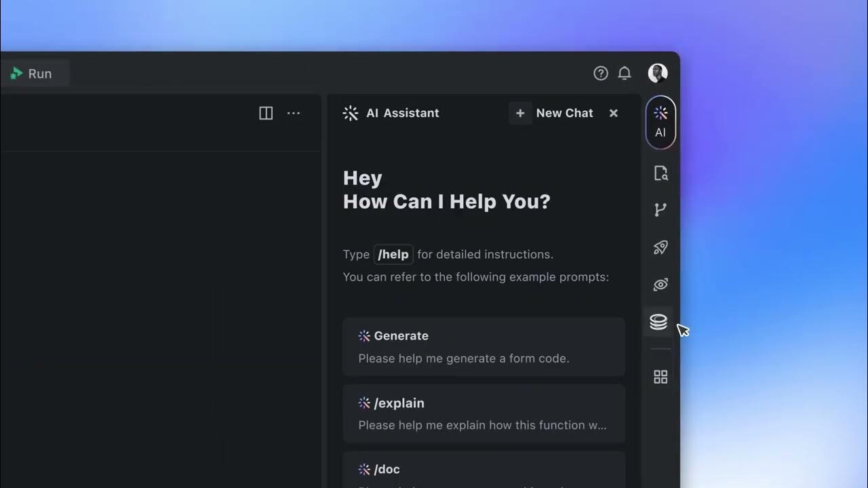Open the rocket deploy icon
This screenshot has width=868, height=488.
[660, 247]
